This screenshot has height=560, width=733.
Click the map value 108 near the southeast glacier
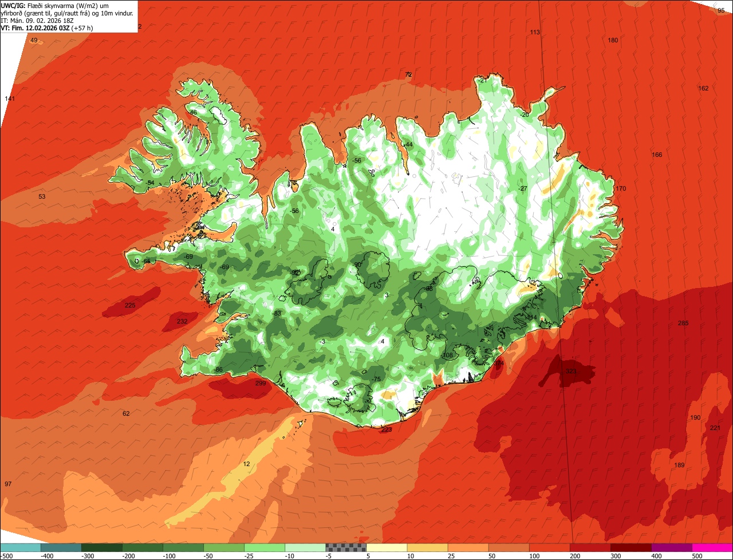448,355
